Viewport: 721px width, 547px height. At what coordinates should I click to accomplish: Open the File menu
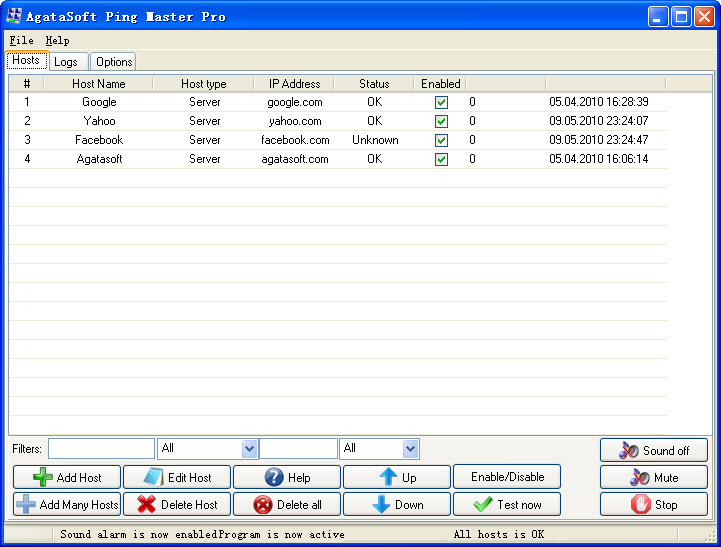coord(21,40)
